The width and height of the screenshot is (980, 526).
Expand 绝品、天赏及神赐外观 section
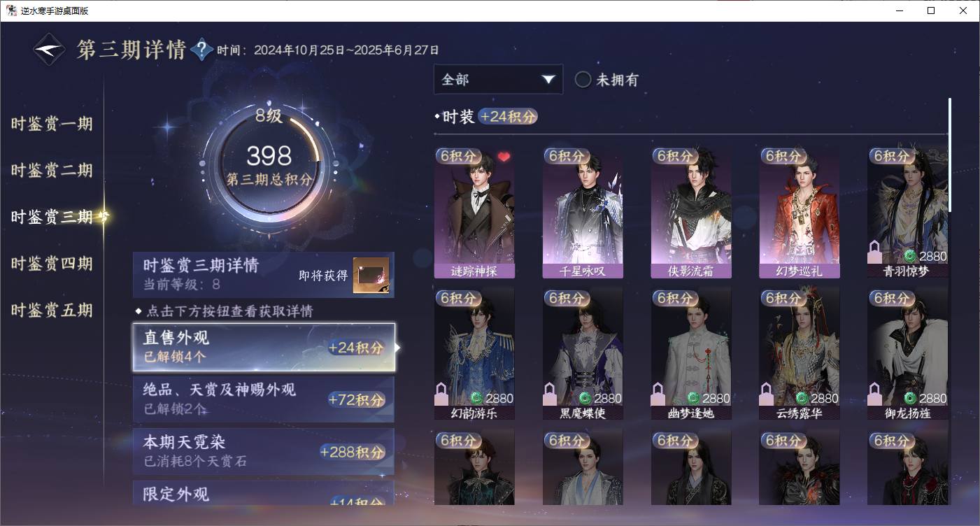click(x=264, y=399)
